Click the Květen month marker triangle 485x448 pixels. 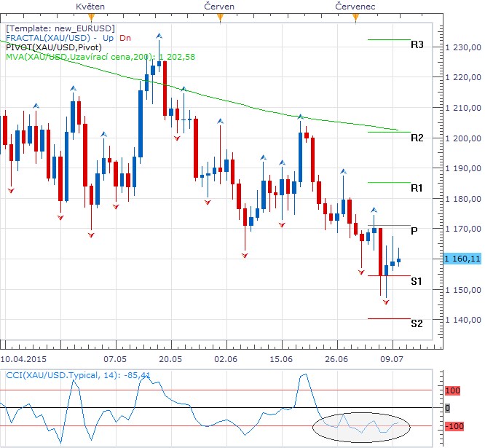click(x=90, y=17)
